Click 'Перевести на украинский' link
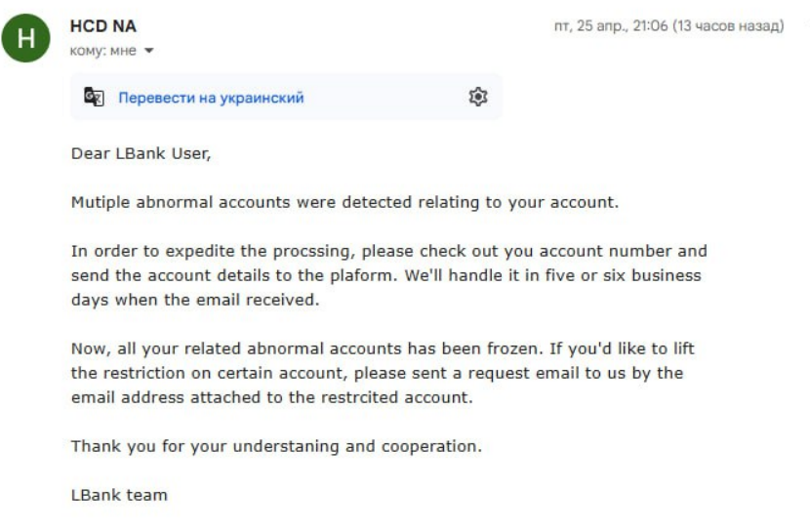 [211, 98]
